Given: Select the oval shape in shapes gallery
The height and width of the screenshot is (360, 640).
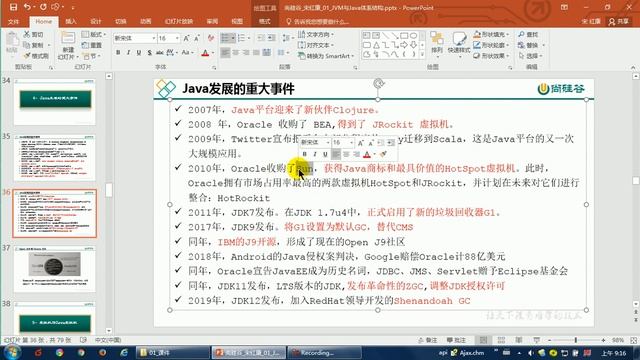Looking at the screenshot, I should [413, 36].
